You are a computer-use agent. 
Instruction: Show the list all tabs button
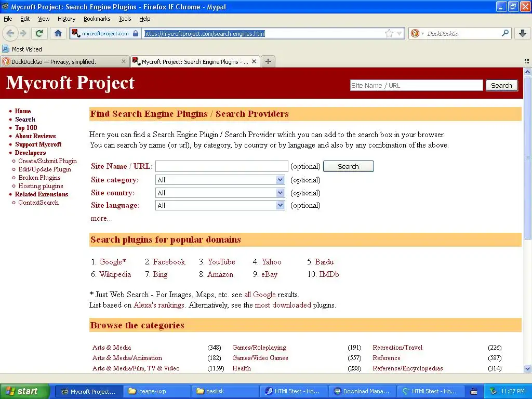coord(527,61)
